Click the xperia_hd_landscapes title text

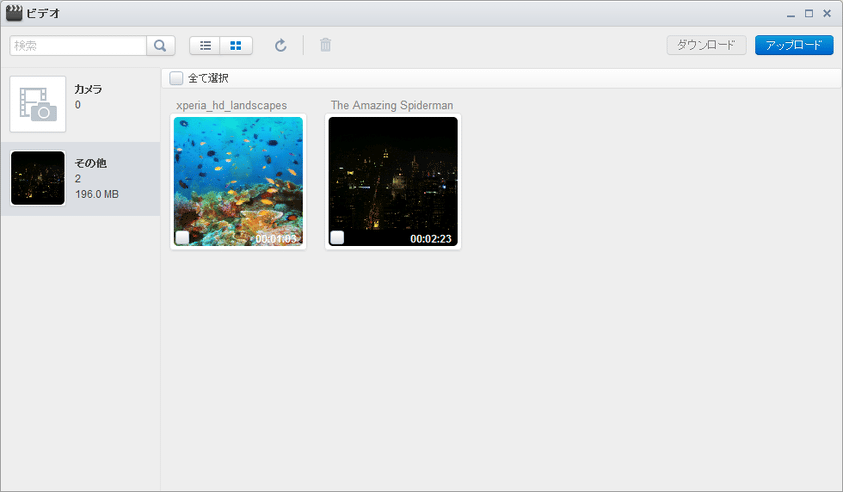click(232, 105)
